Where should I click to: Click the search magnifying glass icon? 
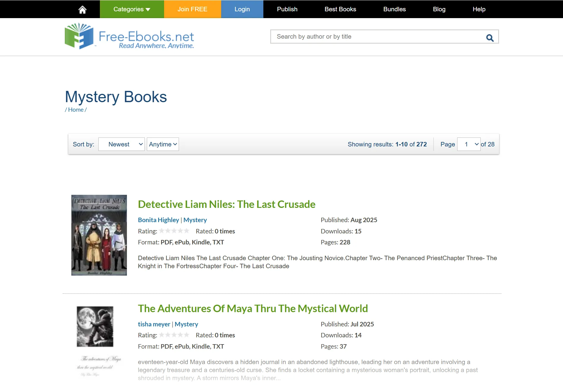490,37
